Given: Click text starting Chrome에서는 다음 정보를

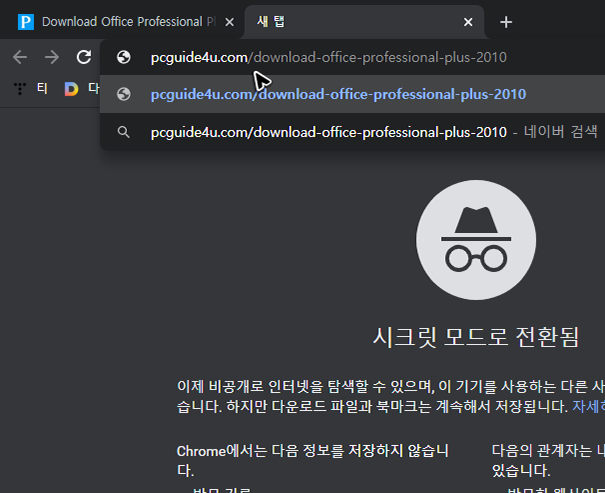Looking at the screenshot, I should tap(313, 461).
